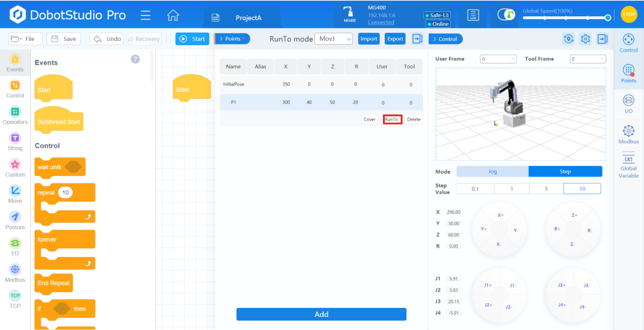
Task: Click the home icon in header
Action: tap(173, 16)
